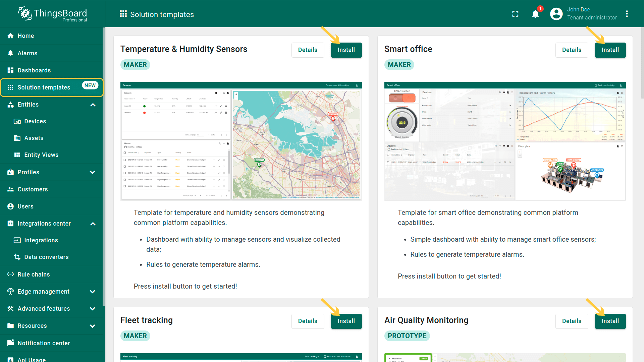Click the Smart office dashboard preview image
The width and height of the screenshot is (644, 362).
click(x=505, y=141)
